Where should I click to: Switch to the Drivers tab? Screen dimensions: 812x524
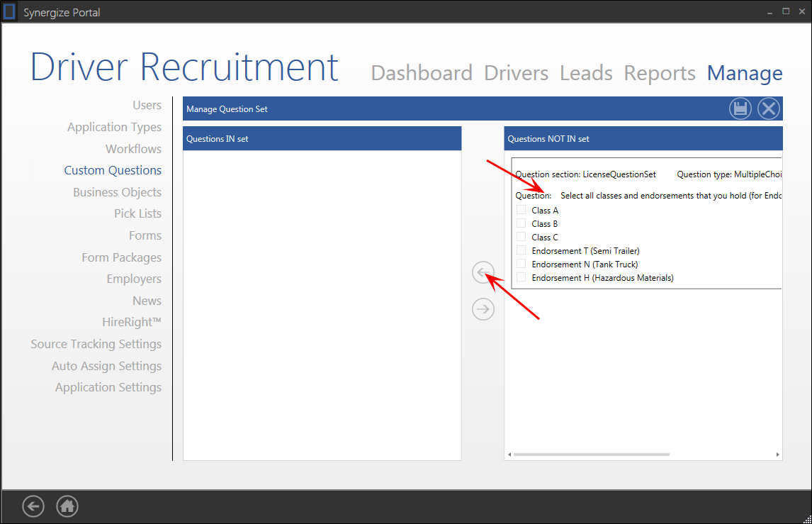pyautogui.click(x=516, y=73)
